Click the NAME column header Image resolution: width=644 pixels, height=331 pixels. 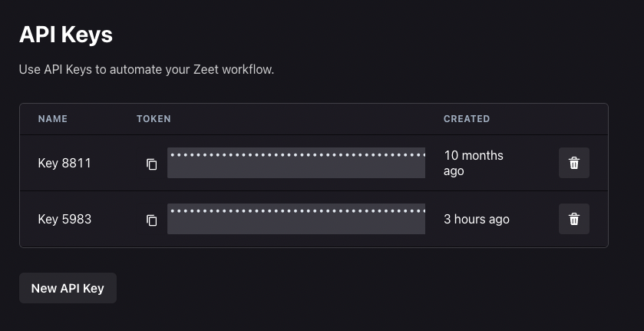(52, 119)
